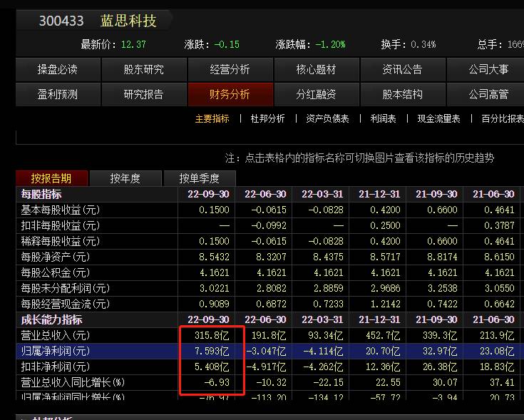The image size is (524, 420).
Task: Open the 经营分析 section
Action: [x=230, y=69]
